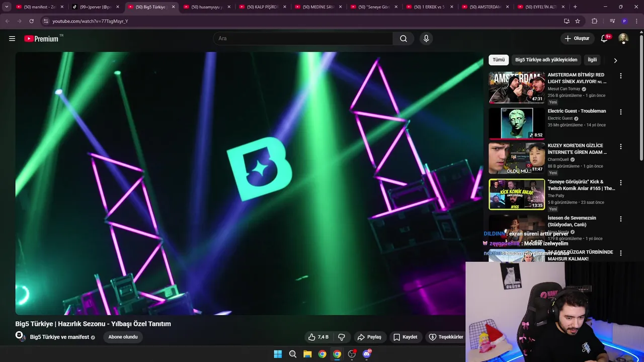Open Kick Komik Anlar #165 thumbnail
This screenshot has height=362, width=644.
coord(517,195)
